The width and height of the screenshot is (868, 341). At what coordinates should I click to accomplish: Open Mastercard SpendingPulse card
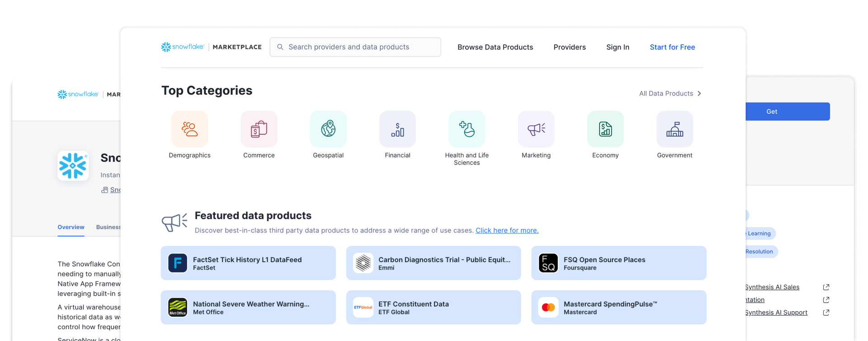pos(619,307)
